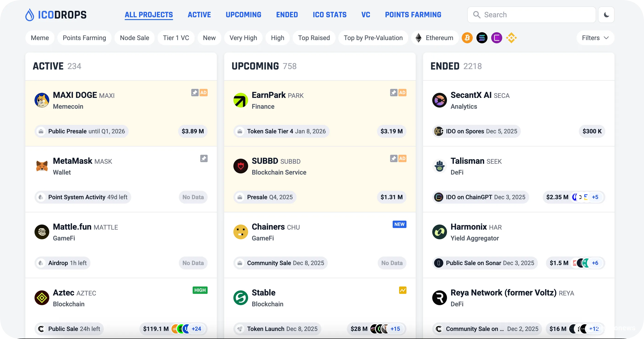The image size is (644, 339).
Task: Click the Base blue chain icon
Action: (497, 38)
